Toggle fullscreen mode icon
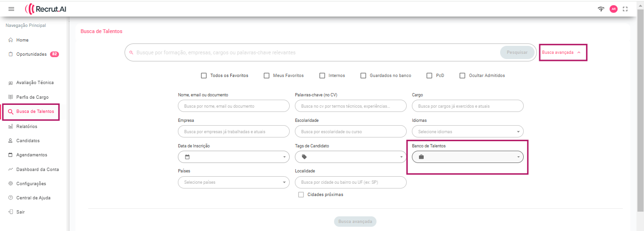The height and width of the screenshot is (231, 644). pyautogui.click(x=625, y=9)
